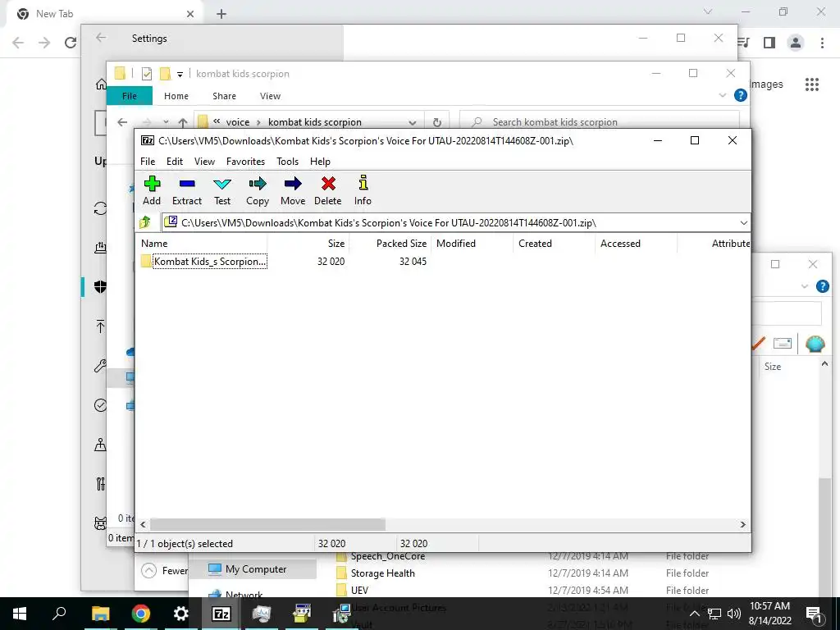Click the 7-Zip archive path field
The height and width of the screenshot is (630, 840).
[x=450, y=223]
